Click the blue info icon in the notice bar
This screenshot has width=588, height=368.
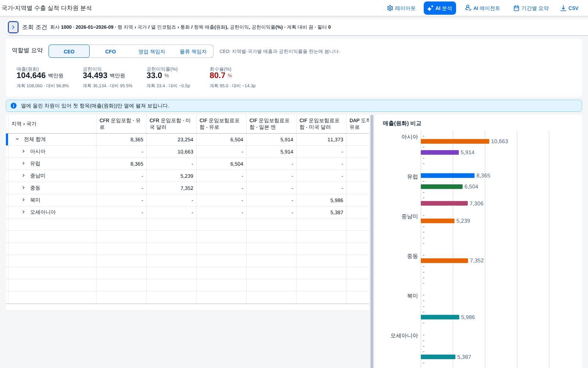(14, 106)
